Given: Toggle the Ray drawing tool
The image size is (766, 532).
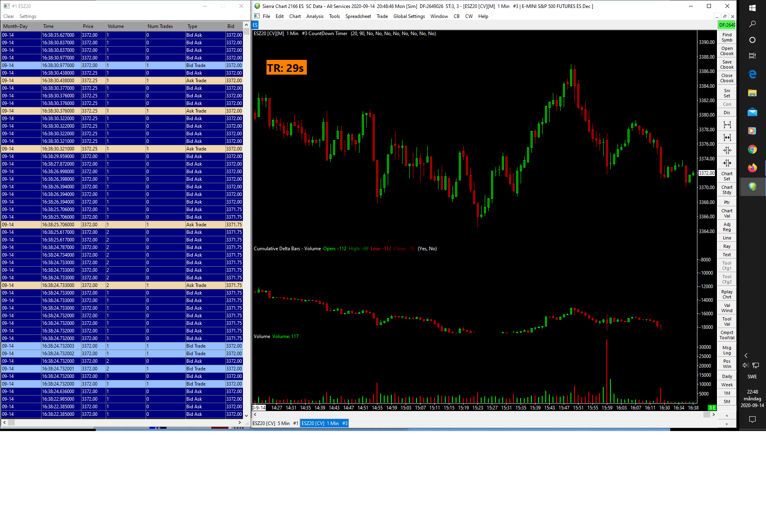Looking at the screenshot, I should 727,246.
